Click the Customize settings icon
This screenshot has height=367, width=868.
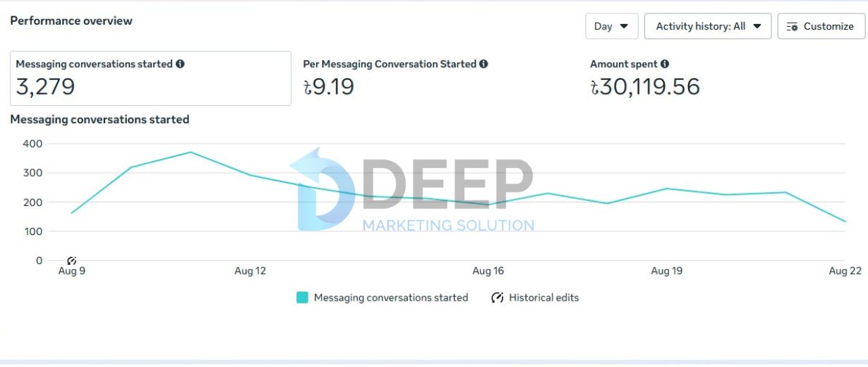[x=792, y=27]
